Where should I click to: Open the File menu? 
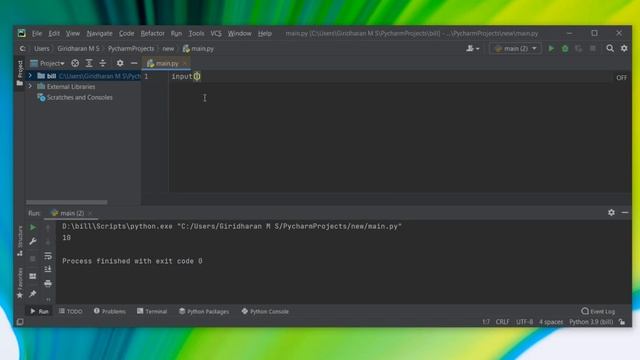(37, 33)
